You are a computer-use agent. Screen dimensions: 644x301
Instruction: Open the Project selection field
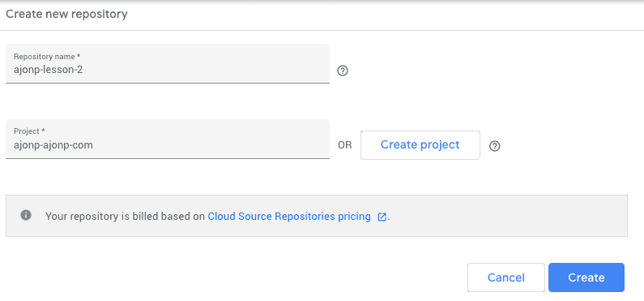[x=168, y=139]
